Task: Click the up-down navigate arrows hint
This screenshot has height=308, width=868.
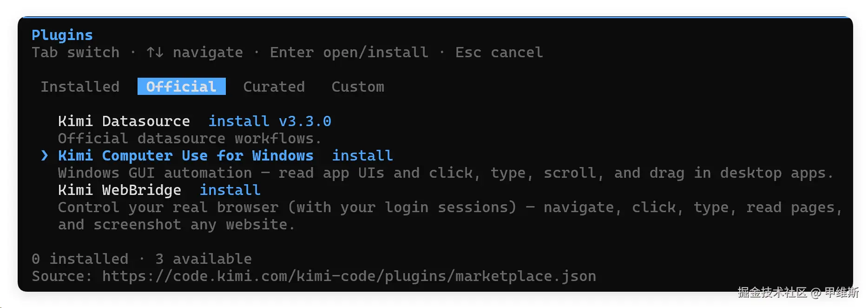Action: tap(195, 52)
